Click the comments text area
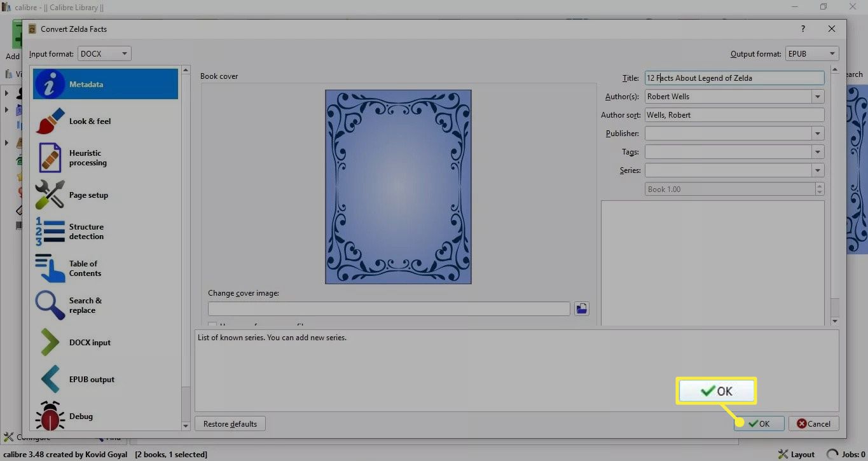Viewport: 868px width, 461px height. [712, 263]
